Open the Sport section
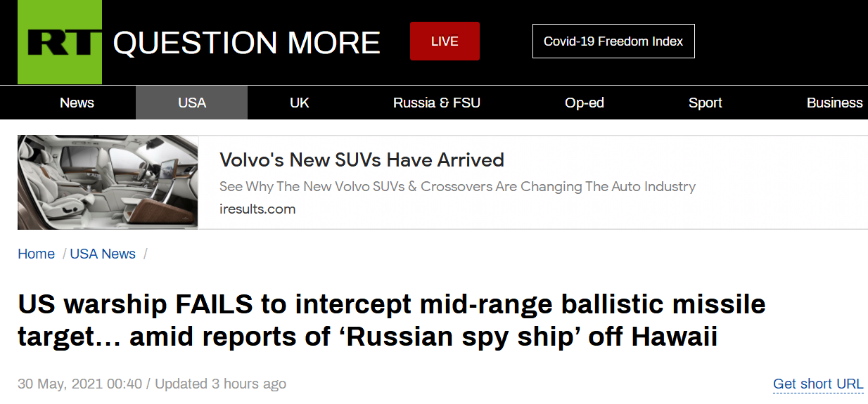The image size is (868, 404). point(705,103)
